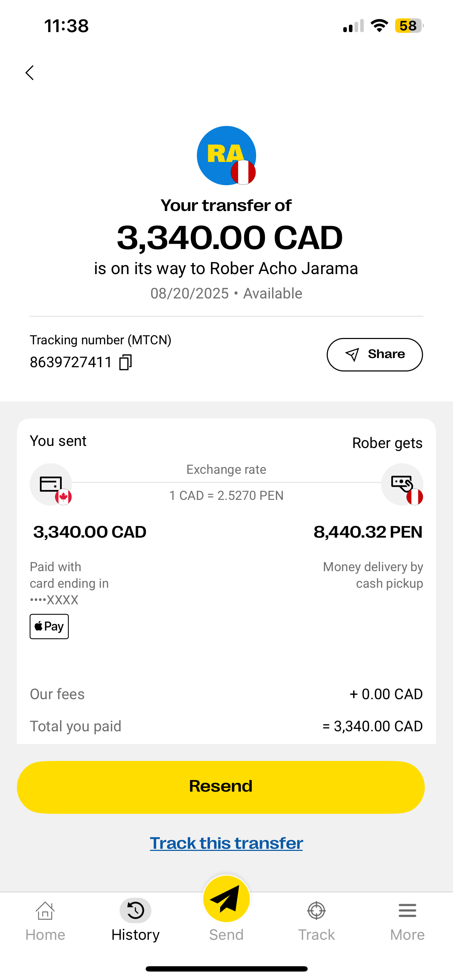Screen dimensions: 453x980
Task: Tap the card payment icon with Canada flag
Action: coord(51,484)
